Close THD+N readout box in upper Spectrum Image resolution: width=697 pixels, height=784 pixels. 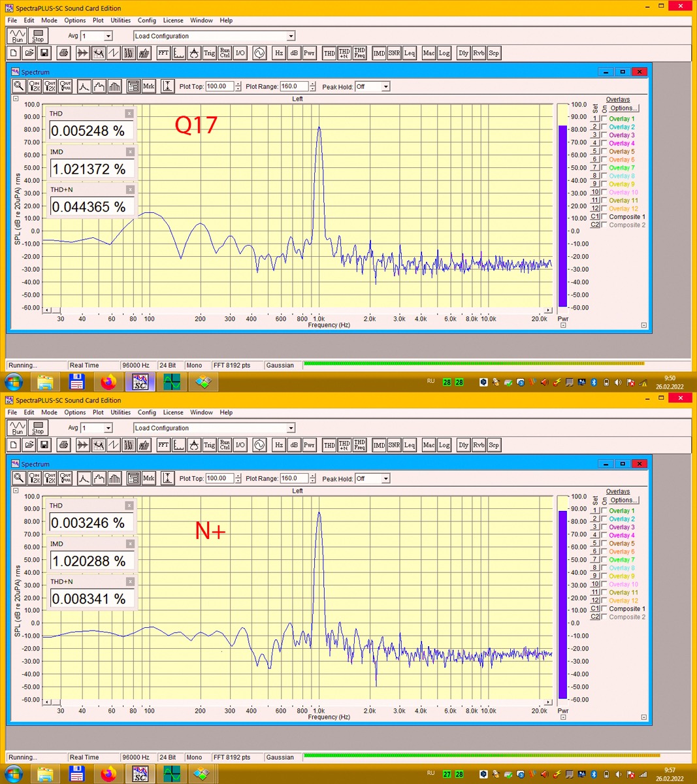pos(129,189)
